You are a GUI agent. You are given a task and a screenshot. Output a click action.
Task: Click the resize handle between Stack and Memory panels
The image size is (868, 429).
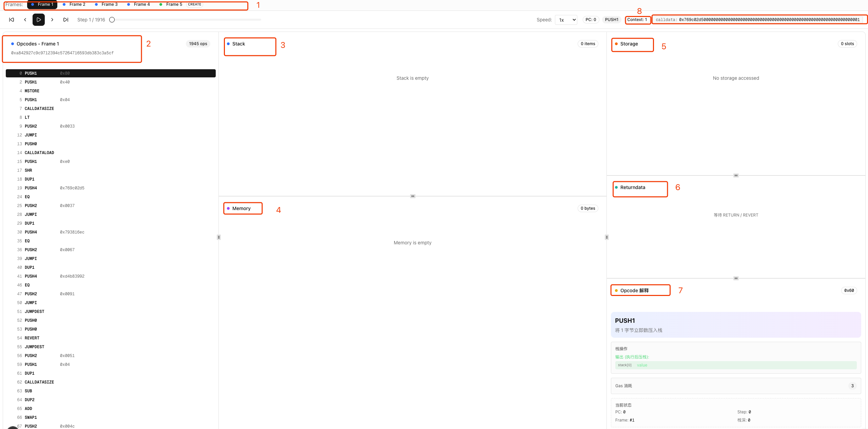click(x=412, y=196)
